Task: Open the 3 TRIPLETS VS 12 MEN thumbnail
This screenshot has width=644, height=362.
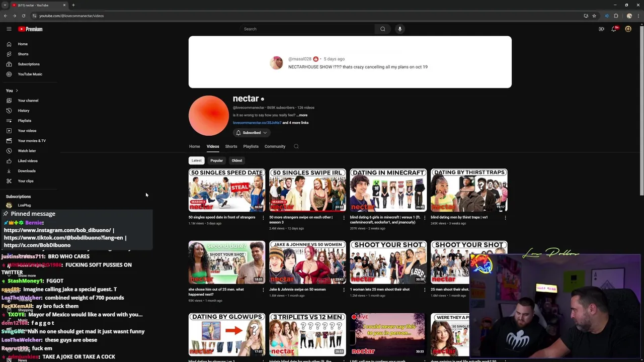Action: pyautogui.click(x=307, y=334)
